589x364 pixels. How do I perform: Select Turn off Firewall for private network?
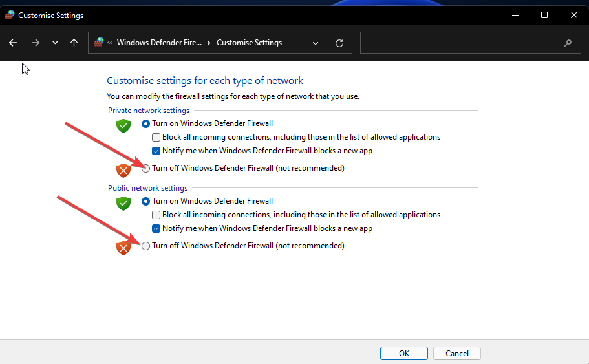point(145,168)
